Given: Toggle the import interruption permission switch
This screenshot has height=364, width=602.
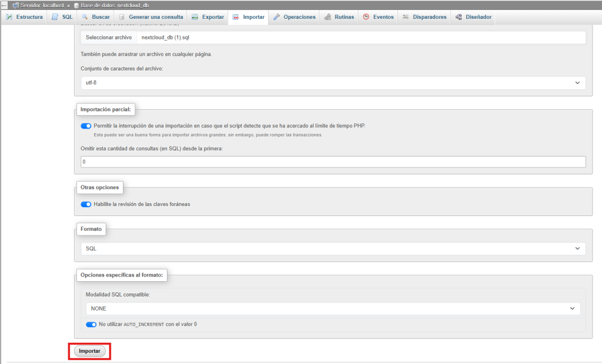Looking at the screenshot, I should (x=86, y=126).
